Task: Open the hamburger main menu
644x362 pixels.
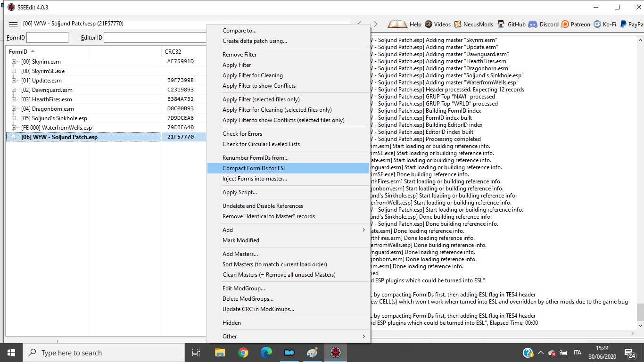Action: (13, 24)
